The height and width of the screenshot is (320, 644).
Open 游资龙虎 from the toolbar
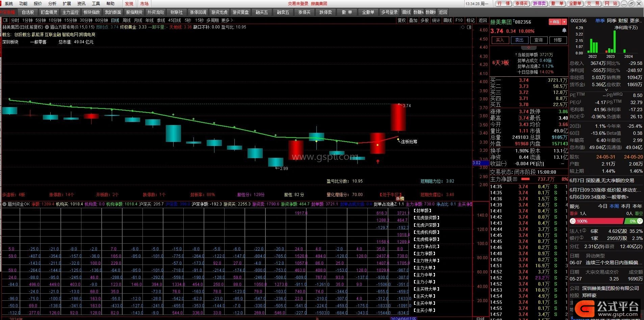point(219,12)
